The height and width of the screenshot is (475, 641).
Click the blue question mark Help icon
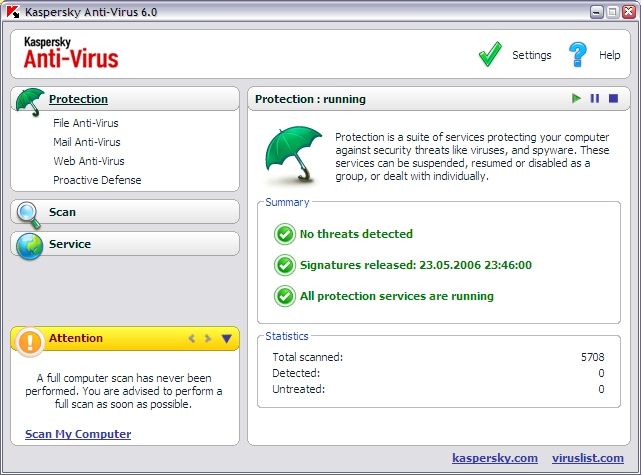[577, 54]
